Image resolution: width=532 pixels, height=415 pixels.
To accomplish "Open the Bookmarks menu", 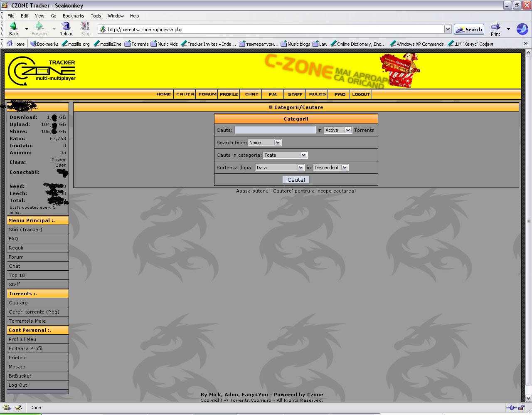I will [x=74, y=16].
